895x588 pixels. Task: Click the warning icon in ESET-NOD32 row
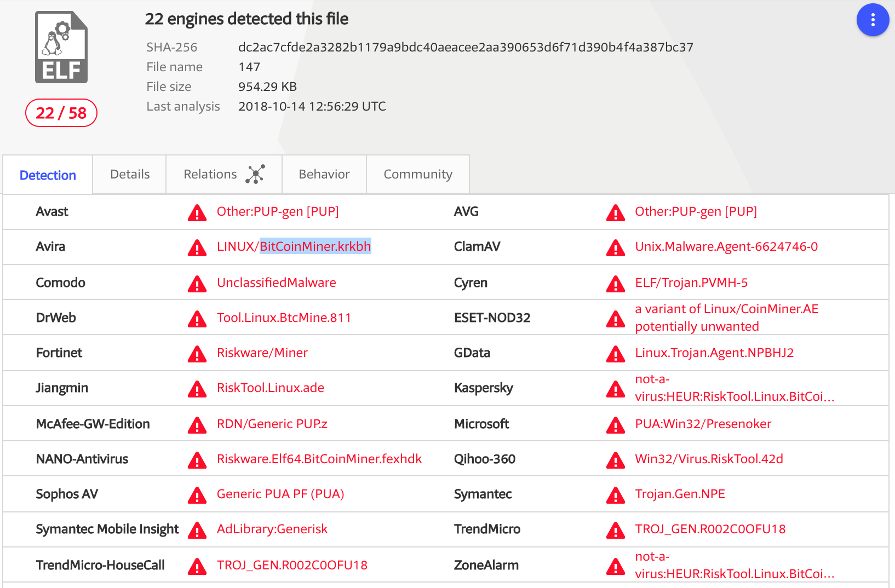(616, 319)
